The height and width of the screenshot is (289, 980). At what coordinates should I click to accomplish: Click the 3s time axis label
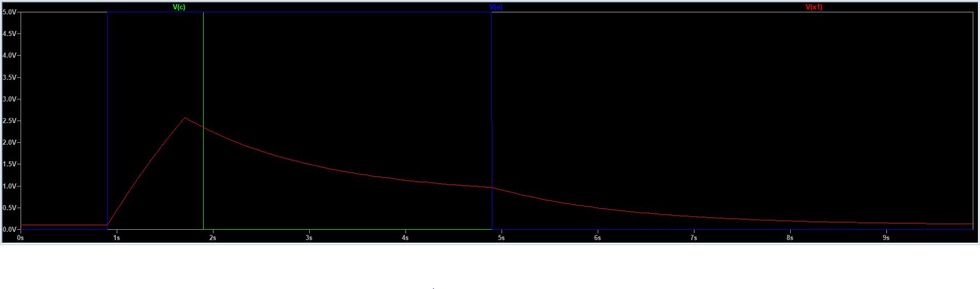coord(309,238)
